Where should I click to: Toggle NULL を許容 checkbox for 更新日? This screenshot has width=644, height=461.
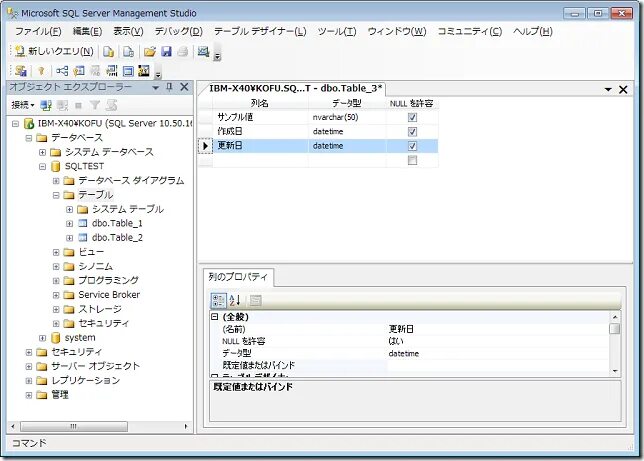click(x=412, y=146)
